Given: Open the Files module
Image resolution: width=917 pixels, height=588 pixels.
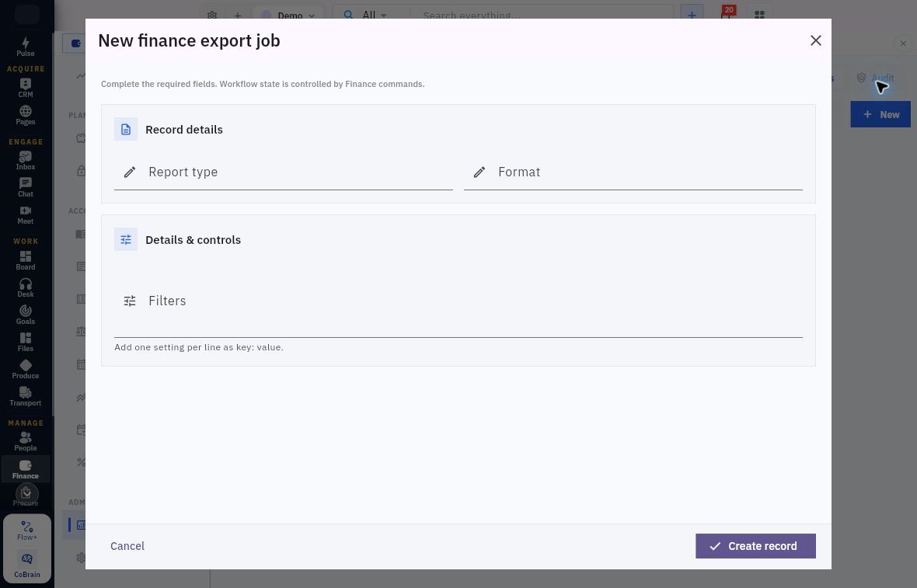Looking at the screenshot, I should 25,342.
